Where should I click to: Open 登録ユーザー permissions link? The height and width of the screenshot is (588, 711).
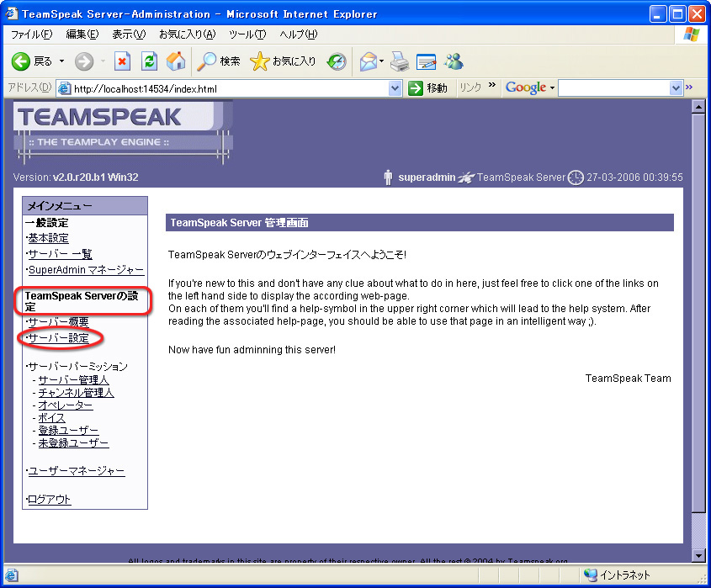coord(68,431)
